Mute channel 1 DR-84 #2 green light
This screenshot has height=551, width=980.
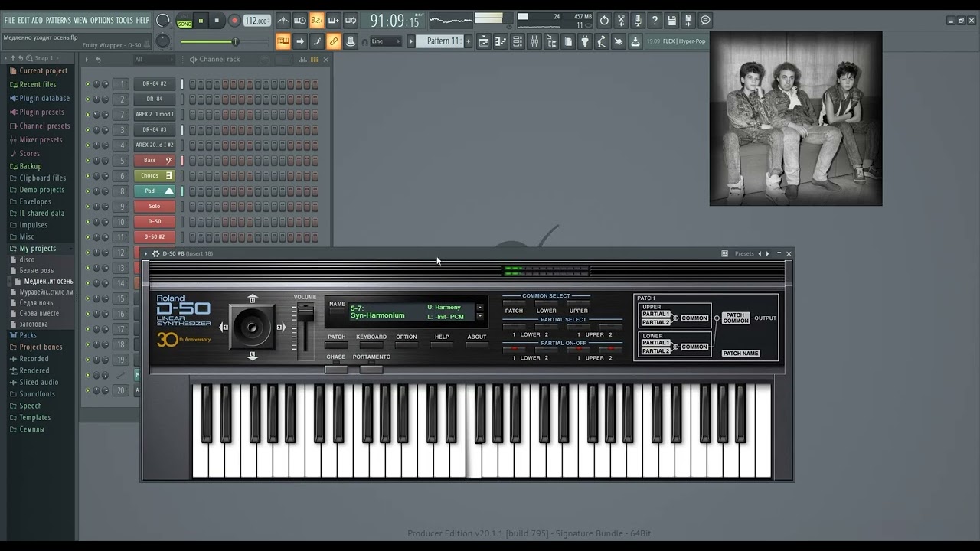pos(87,84)
